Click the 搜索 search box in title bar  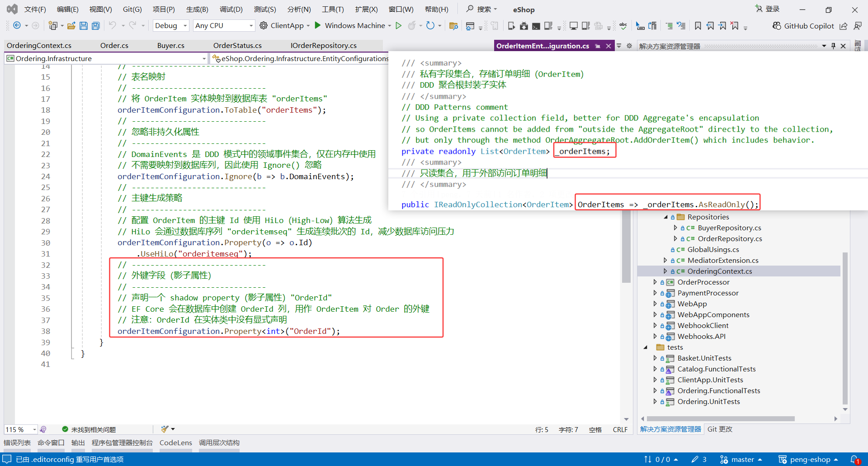(x=482, y=9)
